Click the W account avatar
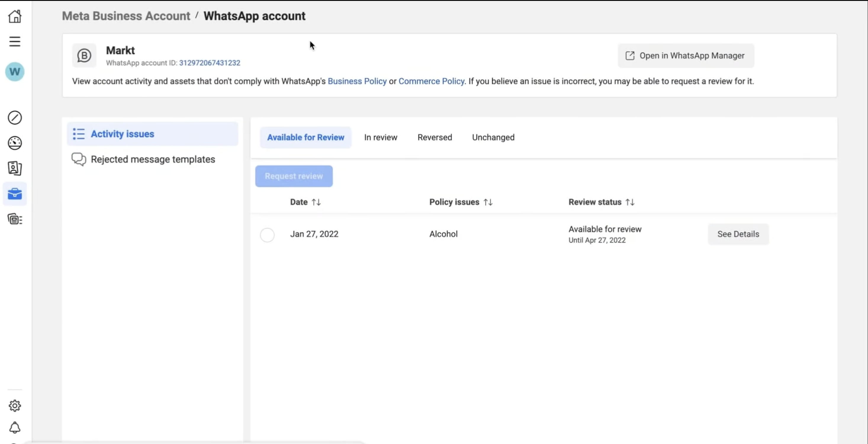This screenshot has height=444, width=868. click(x=15, y=72)
